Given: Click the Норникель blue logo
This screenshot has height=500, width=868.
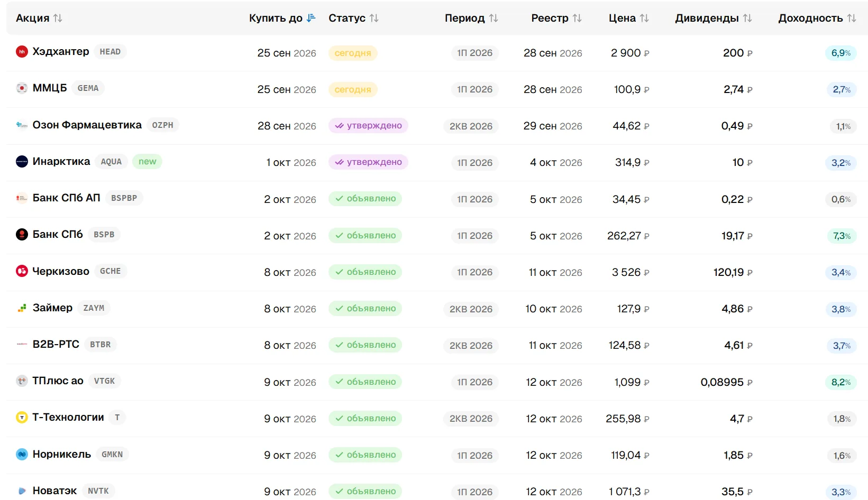Looking at the screenshot, I should click(x=22, y=455).
